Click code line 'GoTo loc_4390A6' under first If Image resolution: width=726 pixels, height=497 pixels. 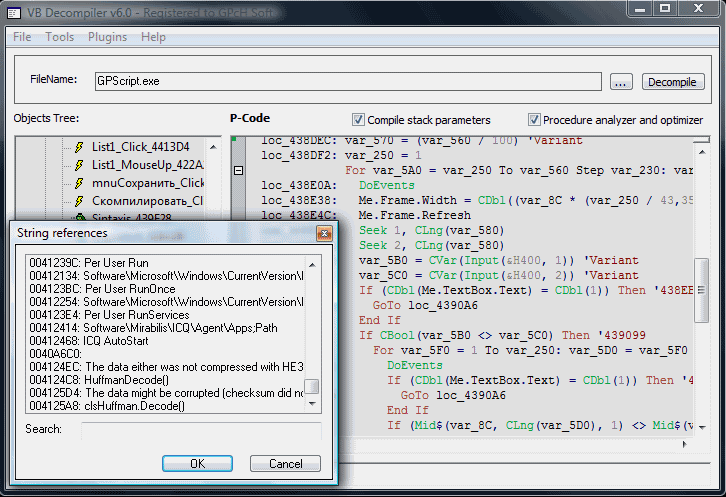coord(425,305)
